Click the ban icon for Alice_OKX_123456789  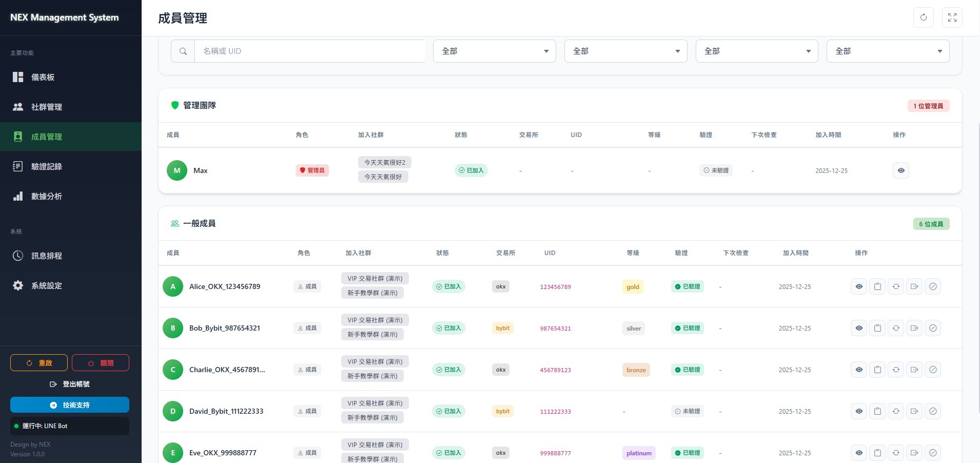(x=933, y=286)
